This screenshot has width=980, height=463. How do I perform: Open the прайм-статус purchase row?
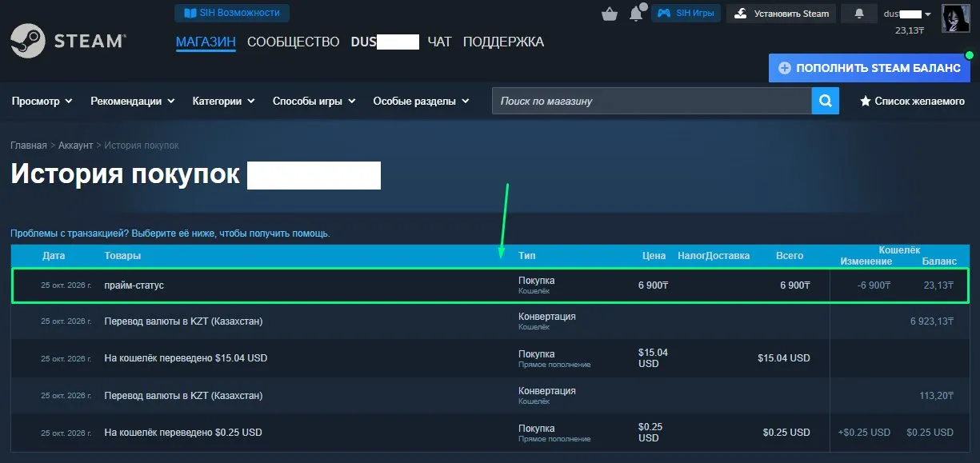pos(490,285)
